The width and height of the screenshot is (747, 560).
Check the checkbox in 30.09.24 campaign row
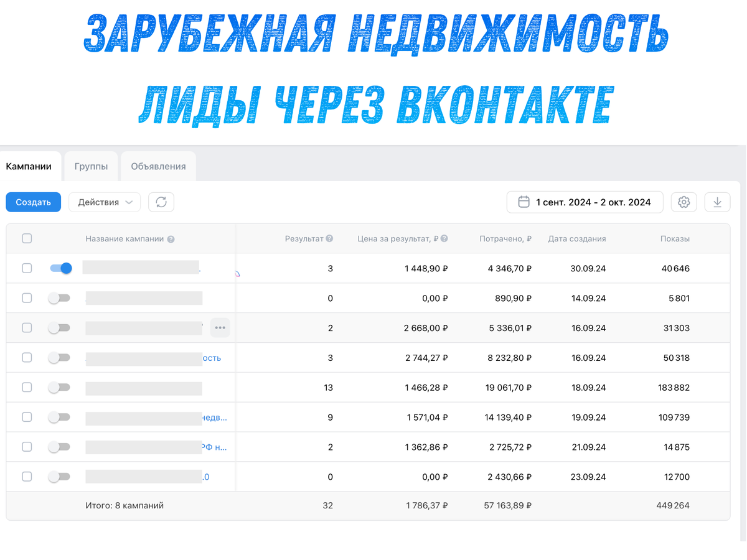click(x=27, y=268)
